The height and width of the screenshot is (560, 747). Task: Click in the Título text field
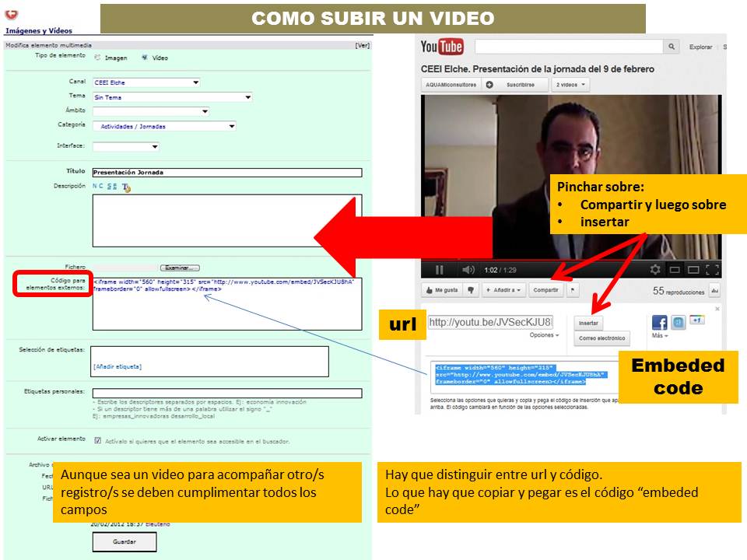[x=226, y=173]
